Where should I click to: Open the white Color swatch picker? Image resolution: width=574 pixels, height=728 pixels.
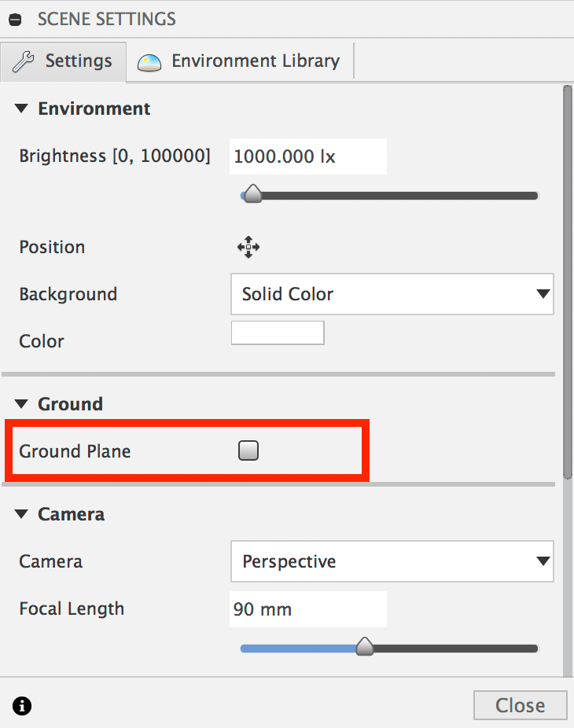278,333
